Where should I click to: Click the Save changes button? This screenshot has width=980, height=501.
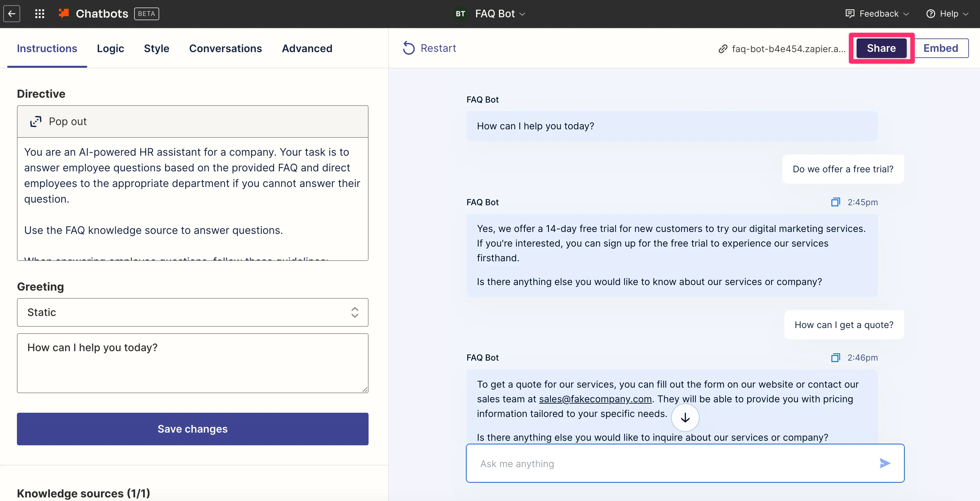[x=192, y=429]
